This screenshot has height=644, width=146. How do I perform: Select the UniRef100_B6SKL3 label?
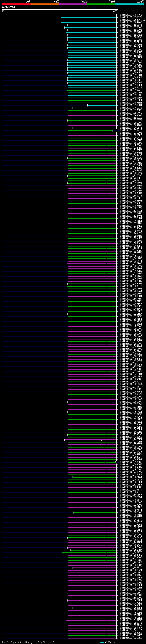click(x=131, y=80)
